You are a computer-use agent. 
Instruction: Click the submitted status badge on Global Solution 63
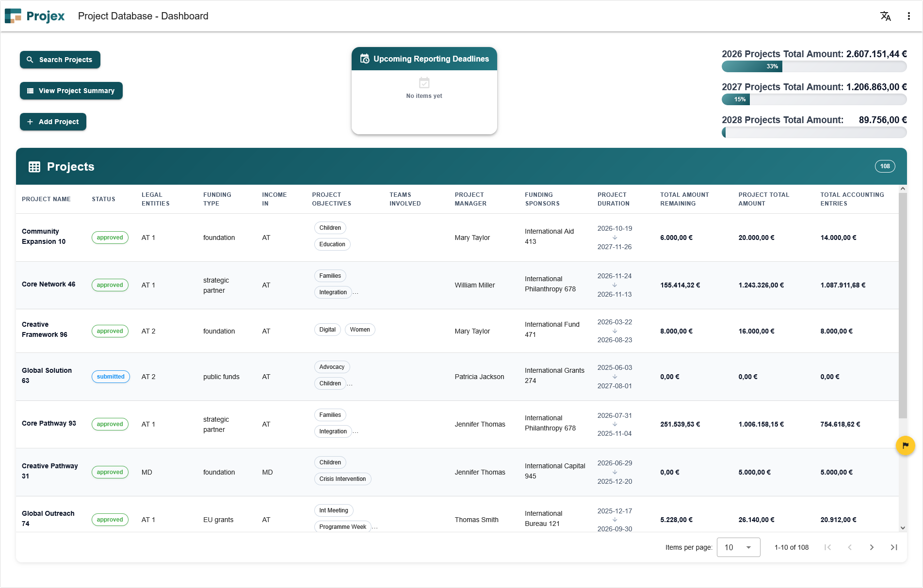coord(111,377)
